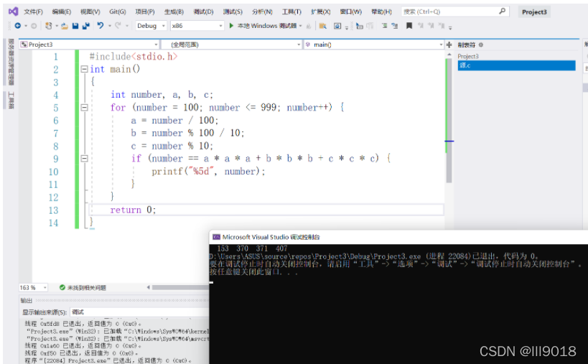Click the magnifier icon in search box
588x364 pixels.
pyautogui.click(x=502, y=11)
